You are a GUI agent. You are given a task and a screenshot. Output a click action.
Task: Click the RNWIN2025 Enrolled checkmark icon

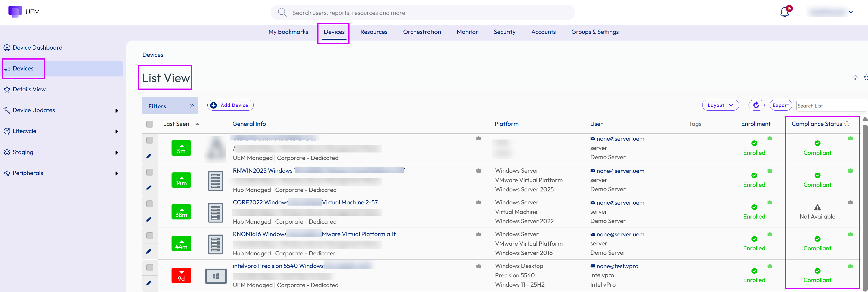tap(754, 175)
